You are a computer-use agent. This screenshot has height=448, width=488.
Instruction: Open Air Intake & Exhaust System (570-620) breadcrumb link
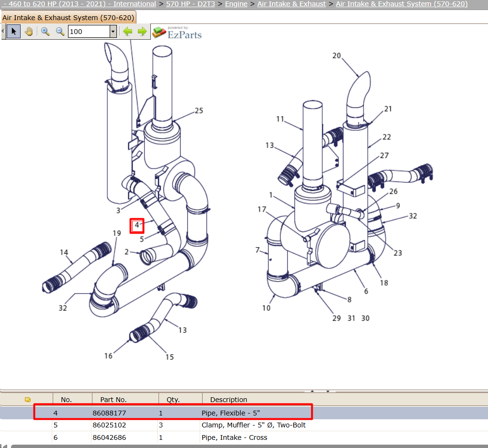pyautogui.click(x=401, y=4)
